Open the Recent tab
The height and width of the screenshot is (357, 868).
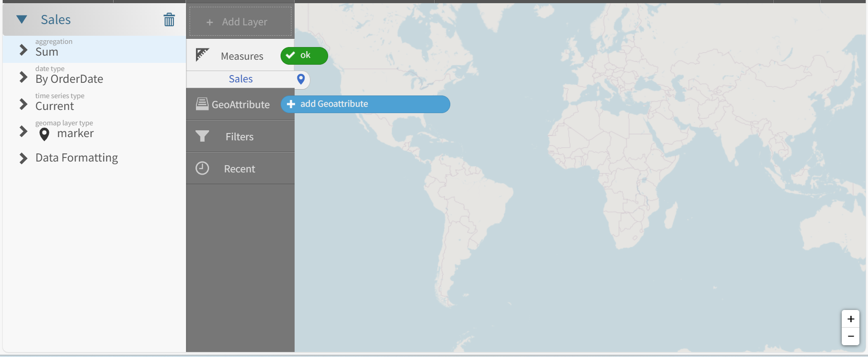click(240, 168)
